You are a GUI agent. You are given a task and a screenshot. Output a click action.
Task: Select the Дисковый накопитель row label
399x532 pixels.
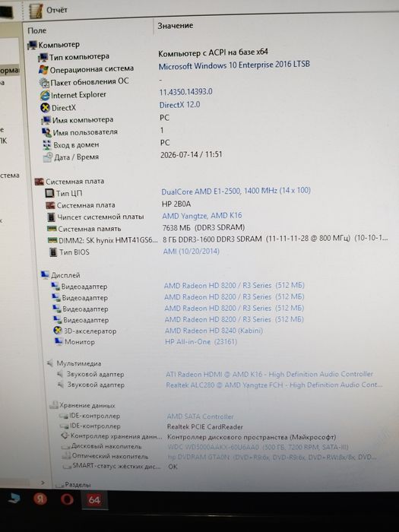[106, 446]
